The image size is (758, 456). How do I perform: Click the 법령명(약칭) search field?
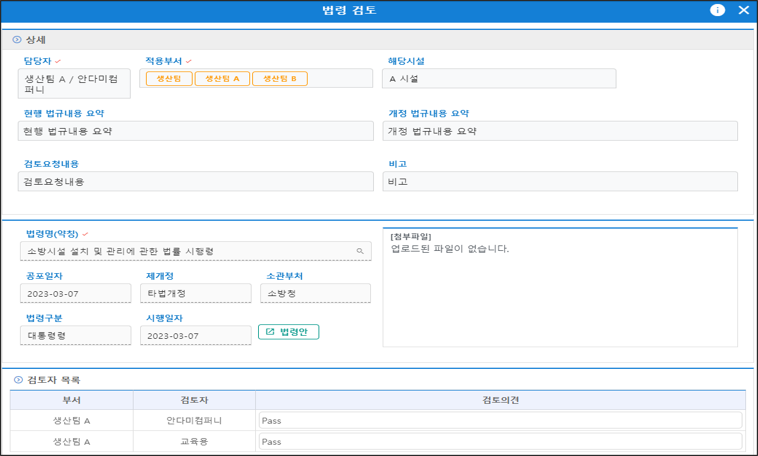tap(196, 251)
